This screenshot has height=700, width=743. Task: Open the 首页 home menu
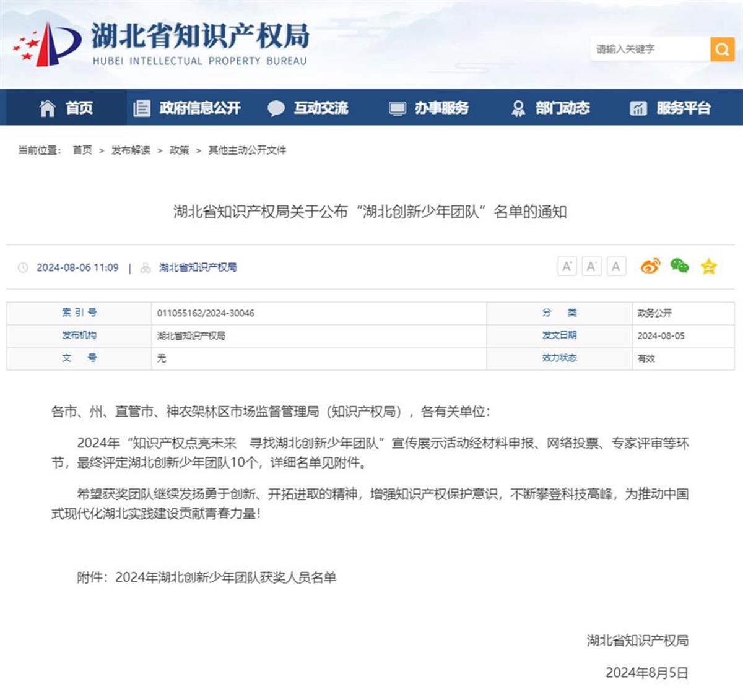(x=66, y=108)
